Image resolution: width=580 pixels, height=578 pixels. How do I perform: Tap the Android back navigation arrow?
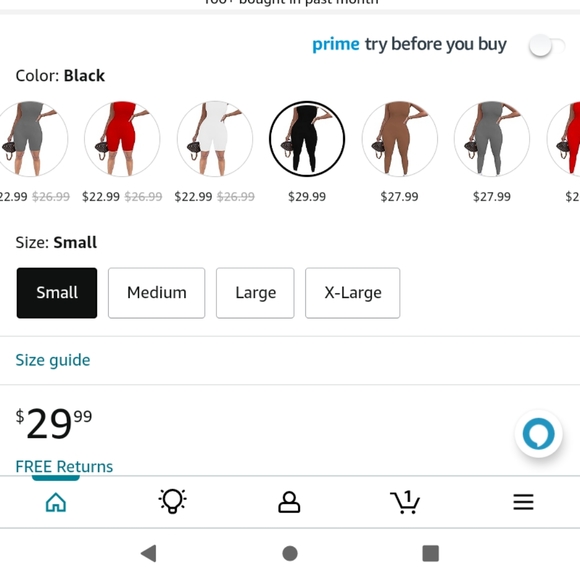coord(149,554)
